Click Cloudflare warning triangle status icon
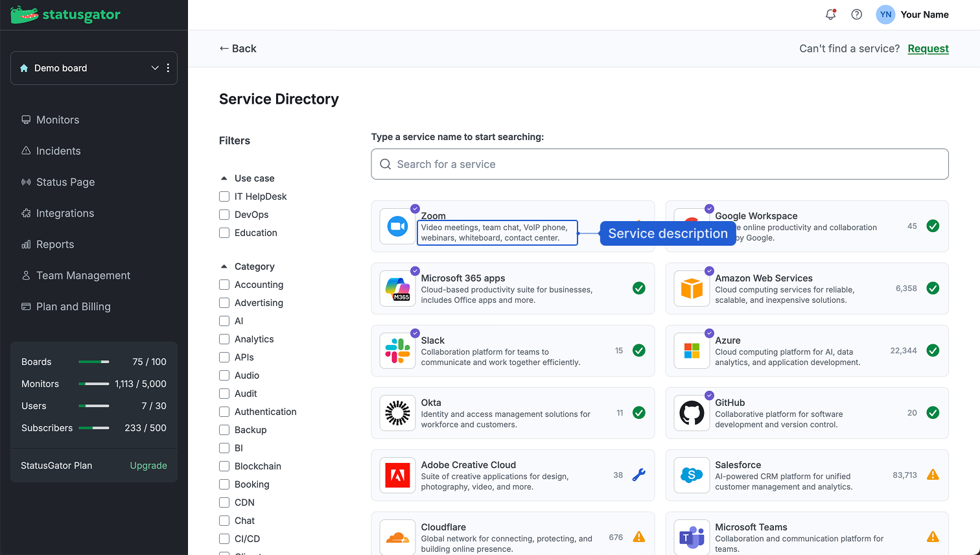 (639, 537)
